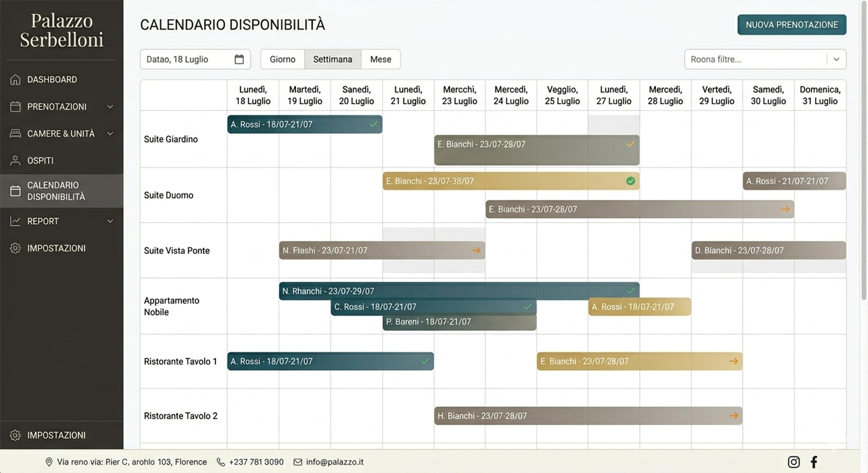This screenshot has height=473, width=868.
Task: Click the Instagram icon in footer
Action: point(794,462)
